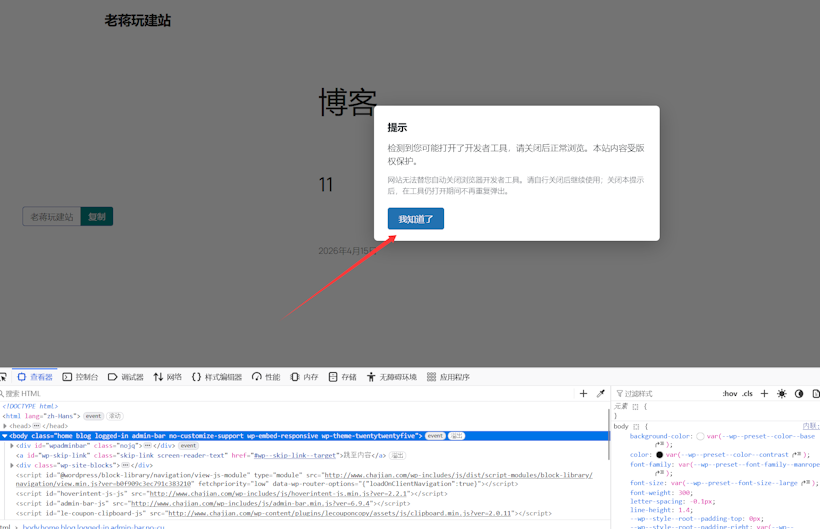Open the 样式编辑器 style editor panel
Viewport: 820px width, 529px height.
point(217,377)
